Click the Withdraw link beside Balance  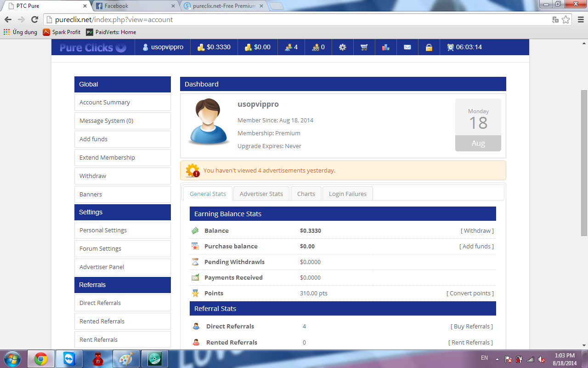coord(477,230)
